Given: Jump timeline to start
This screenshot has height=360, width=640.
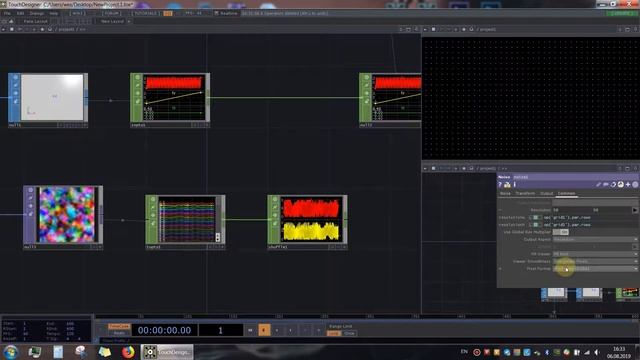Looking at the screenshot, I should [x=250, y=330].
